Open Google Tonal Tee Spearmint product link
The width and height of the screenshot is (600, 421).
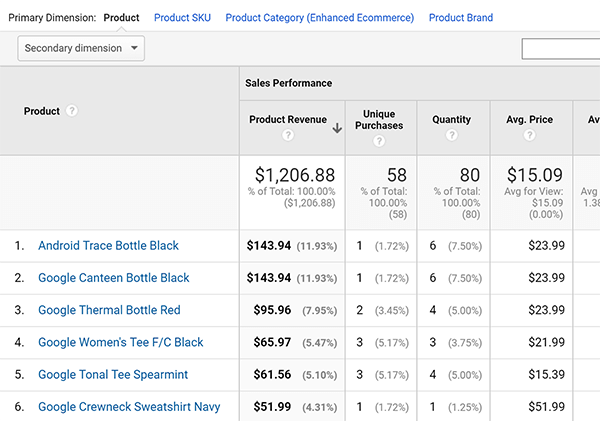[113, 374]
